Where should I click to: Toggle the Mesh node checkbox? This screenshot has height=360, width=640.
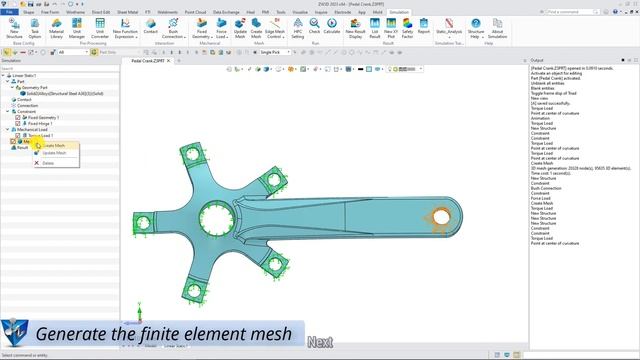(13, 141)
